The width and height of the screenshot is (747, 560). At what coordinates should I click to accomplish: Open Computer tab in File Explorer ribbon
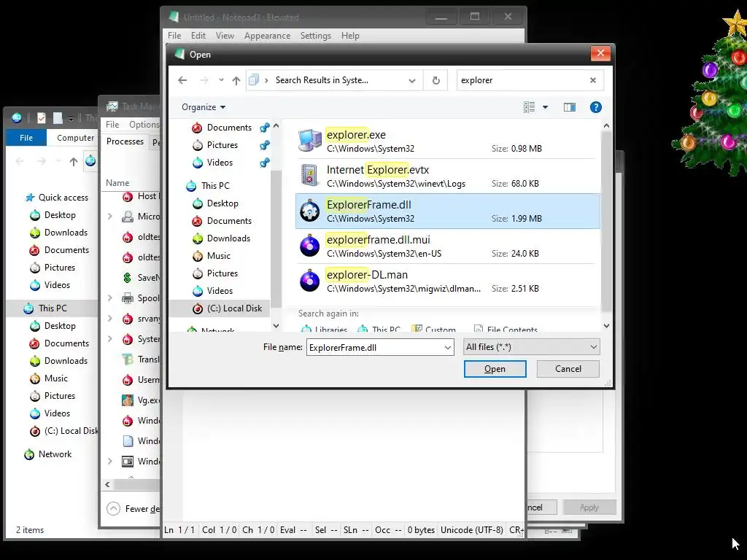click(x=75, y=138)
